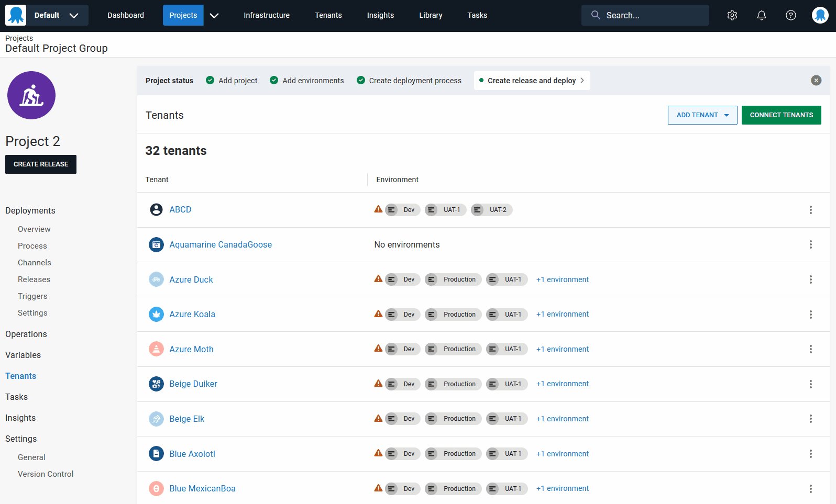Open the notifications bell
This screenshot has height=504, width=836.
pos(762,15)
